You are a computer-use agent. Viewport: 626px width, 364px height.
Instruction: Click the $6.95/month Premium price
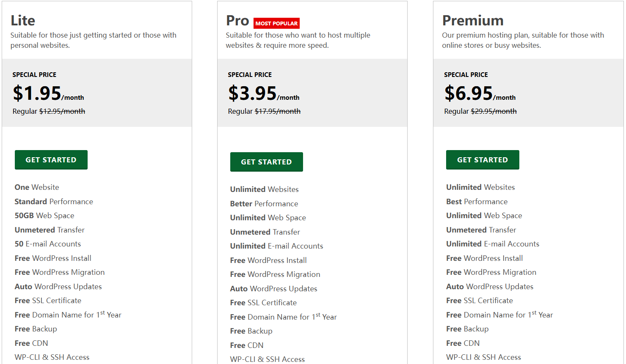point(480,93)
